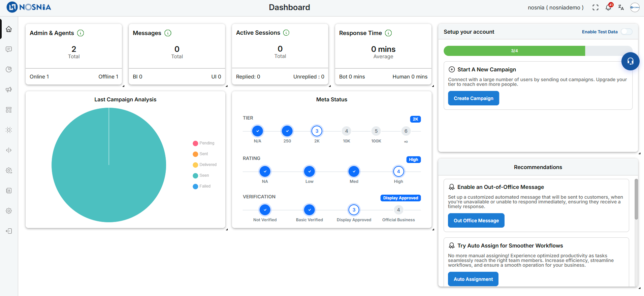Open the notifications bell

coord(608,7)
